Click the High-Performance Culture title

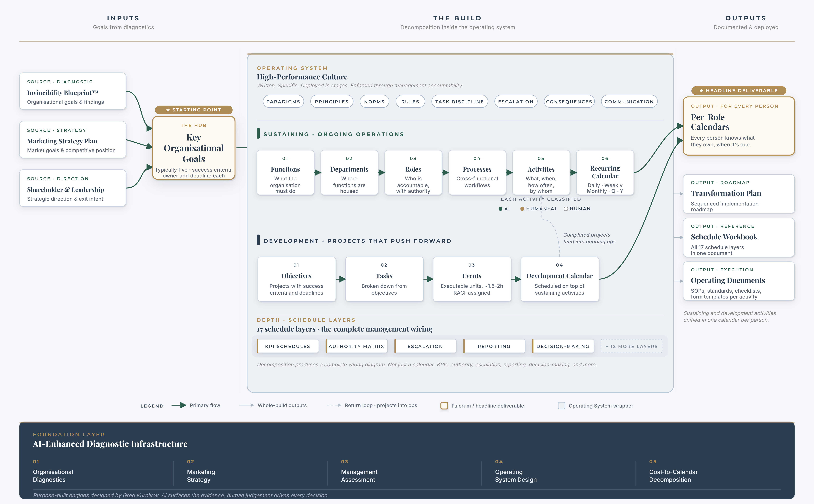[x=302, y=77]
